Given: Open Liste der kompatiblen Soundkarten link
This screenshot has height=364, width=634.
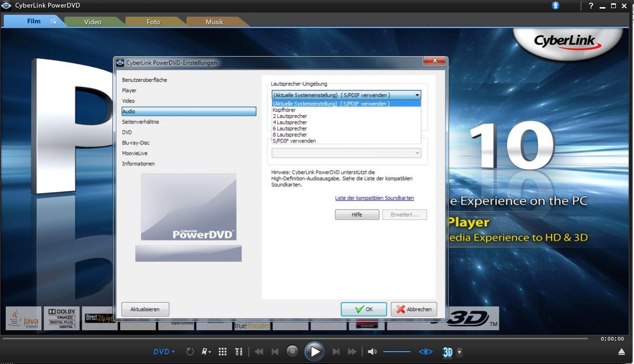Looking at the screenshot, I should [x=374, y=198].
